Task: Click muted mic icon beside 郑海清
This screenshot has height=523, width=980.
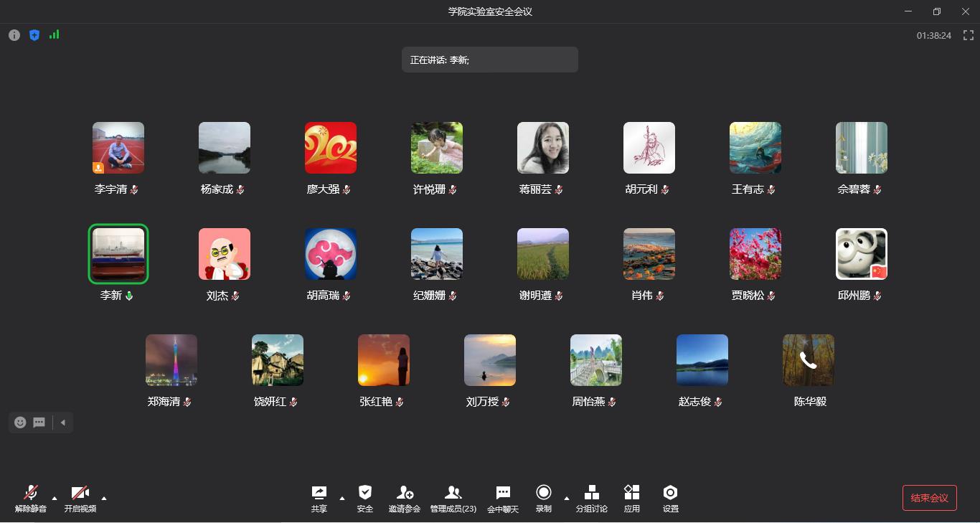Action: point(187,402)
